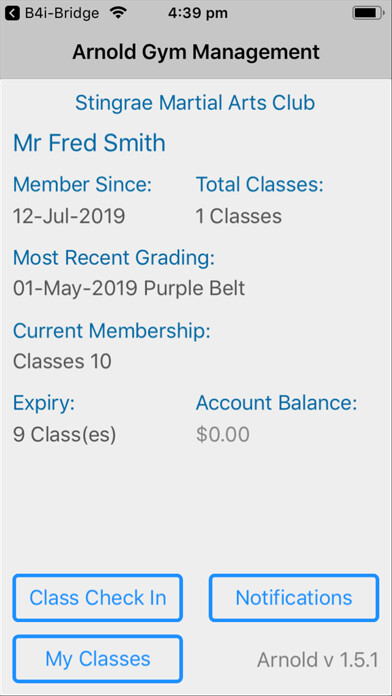Tap the Mr Fred Smith member name
This screenshot has height=696, width=392.
[89, 143]
